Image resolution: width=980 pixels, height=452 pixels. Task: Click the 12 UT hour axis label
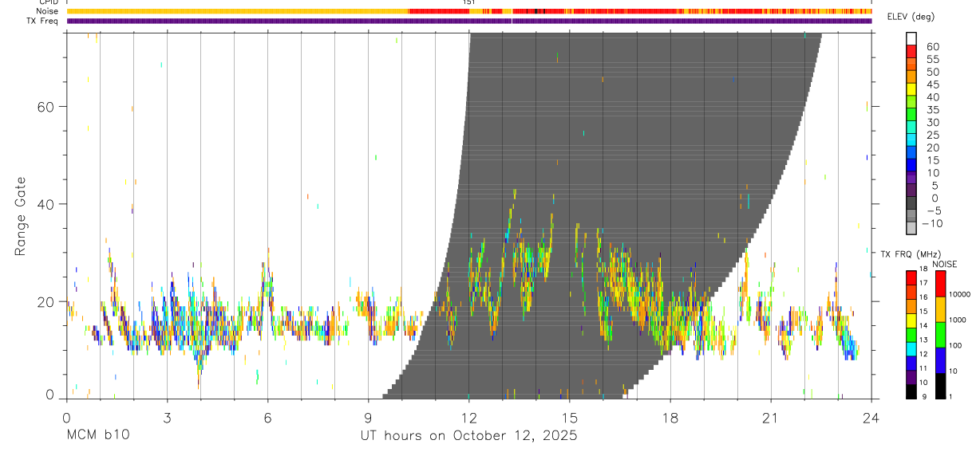point(468,419)
